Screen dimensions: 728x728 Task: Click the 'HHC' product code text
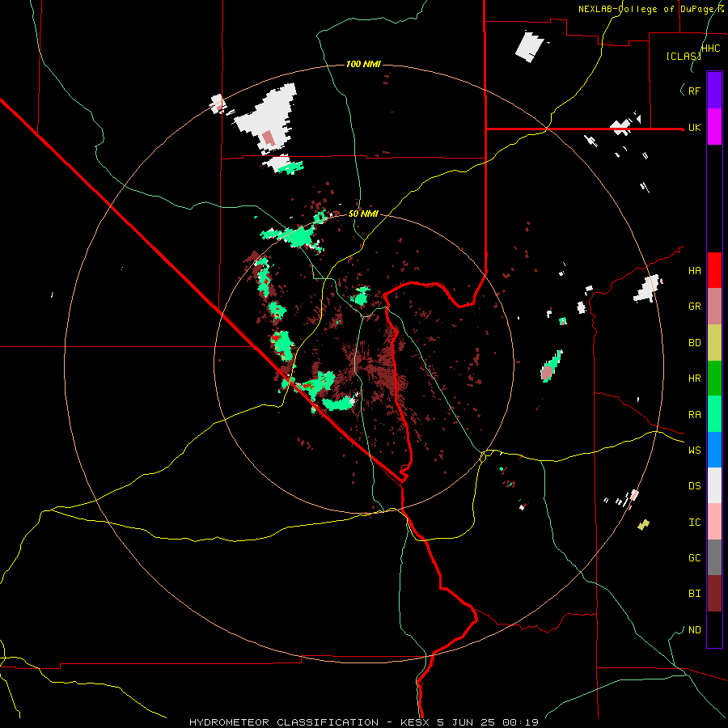[x=710, y=49]
